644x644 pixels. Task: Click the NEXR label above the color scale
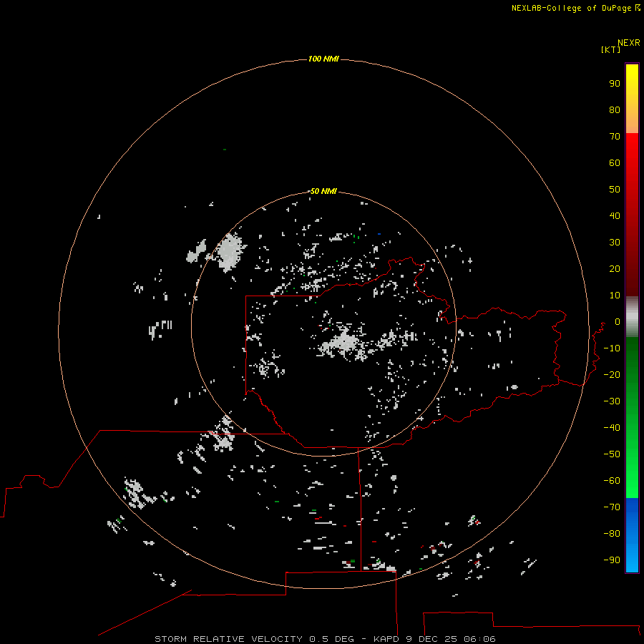click(629, 43)
